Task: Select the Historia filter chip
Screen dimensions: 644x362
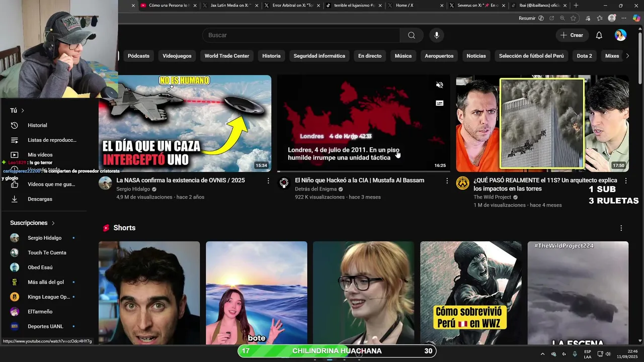Action: (271, 56)
